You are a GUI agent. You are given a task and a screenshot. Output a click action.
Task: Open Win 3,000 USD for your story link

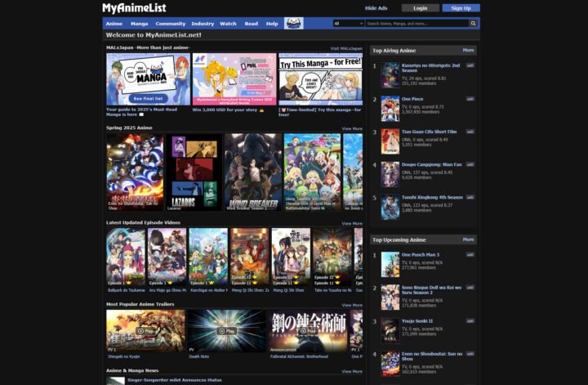[228, 110]
